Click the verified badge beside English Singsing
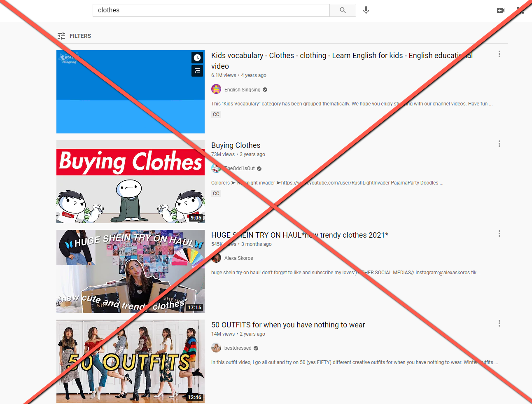 pos(265,90)
